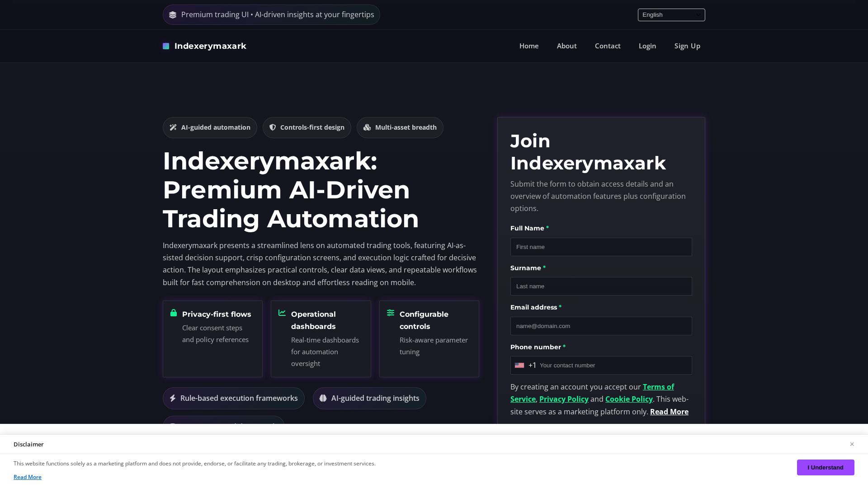Click the Disclaimer title text

[x=28, y=444]
